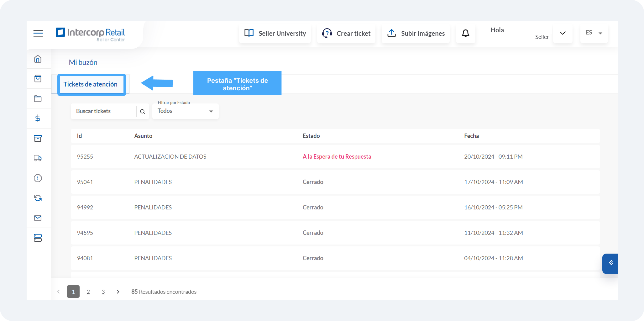Open the server stack sidebar icon
The width and height of the screenshot is (644, 321).
(38, 238)
